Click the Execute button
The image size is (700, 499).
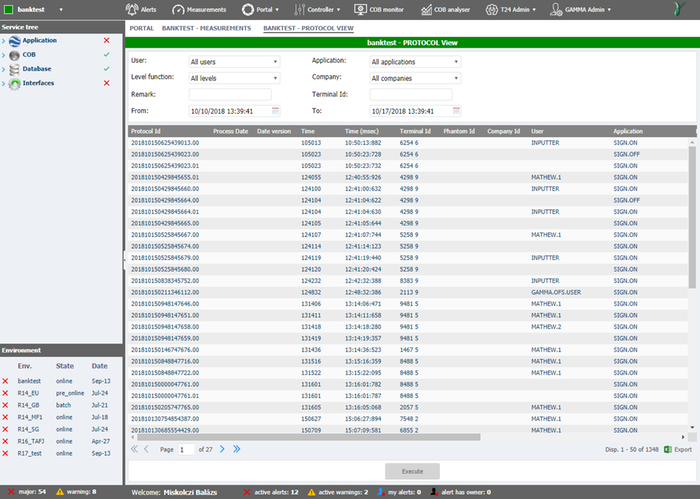coord(412,469)
